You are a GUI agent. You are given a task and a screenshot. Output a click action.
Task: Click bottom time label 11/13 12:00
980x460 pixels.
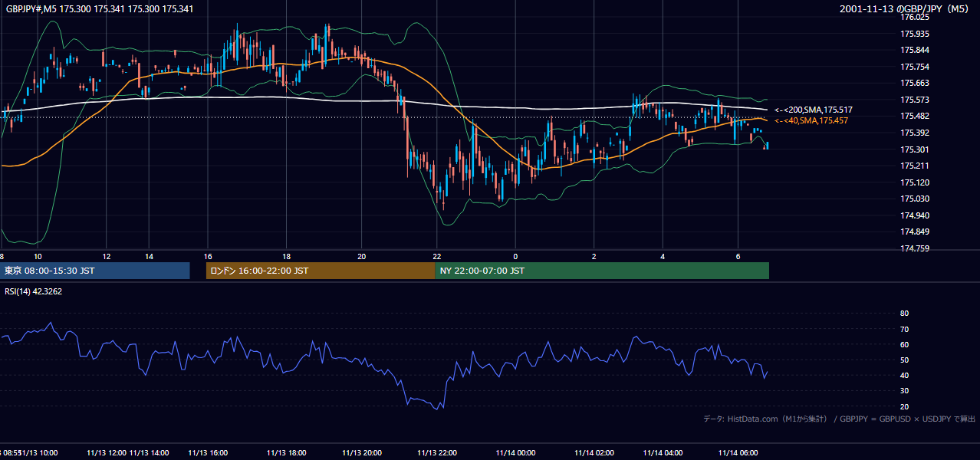[107, 453]
